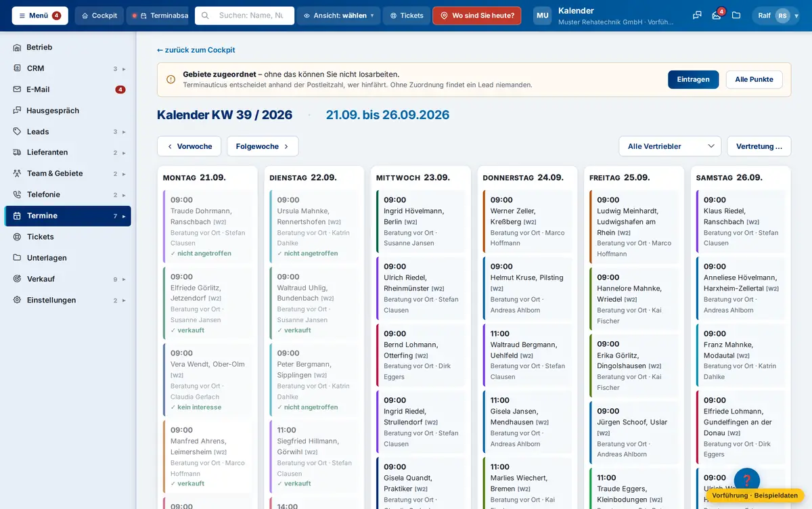
Task: Open Jürgen Schoof, Uslar appointment
Action: coord(633,433)
